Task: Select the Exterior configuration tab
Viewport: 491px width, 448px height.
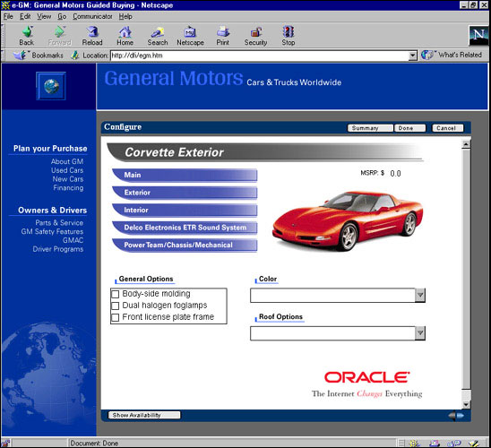Action: [x=185, y=193]
